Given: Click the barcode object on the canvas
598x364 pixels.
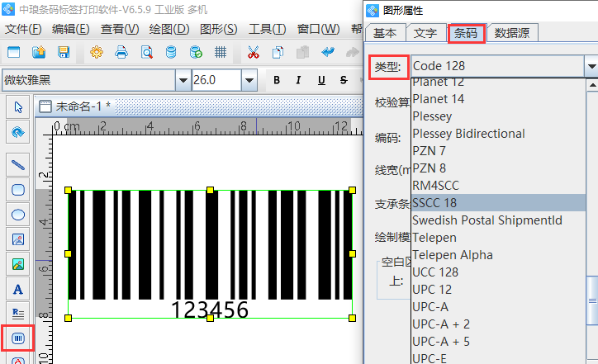Looking at the screenshot, I should [210, 254].
